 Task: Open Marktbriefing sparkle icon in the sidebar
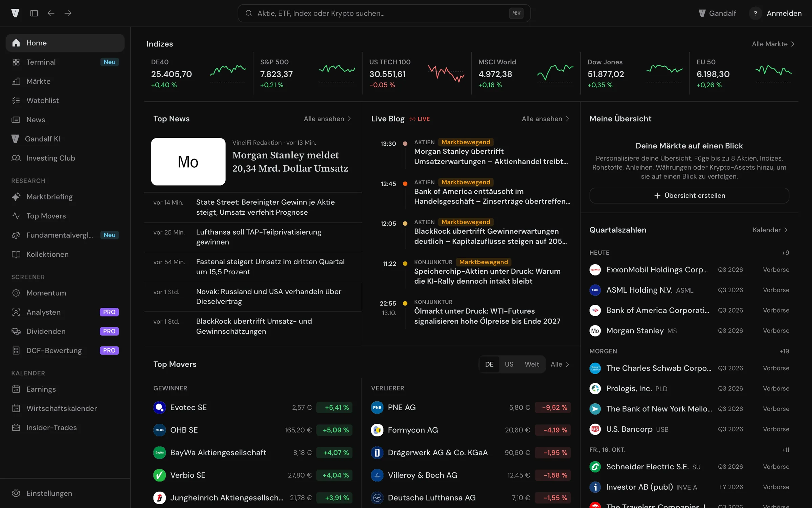click(x=16, y=197)
